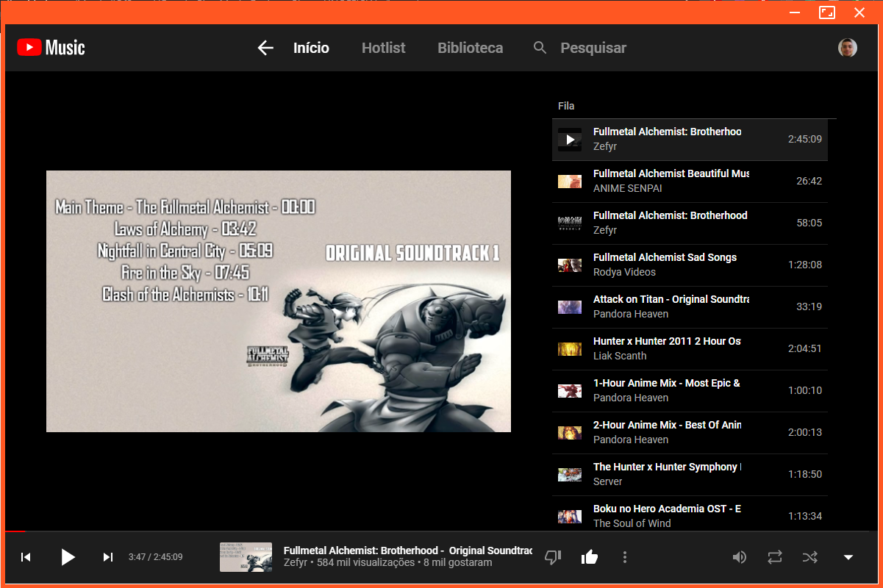The image size is (883, 588).
Task: Switch to the Início tab
Action: pyautogui.click(x=311, y=48)
